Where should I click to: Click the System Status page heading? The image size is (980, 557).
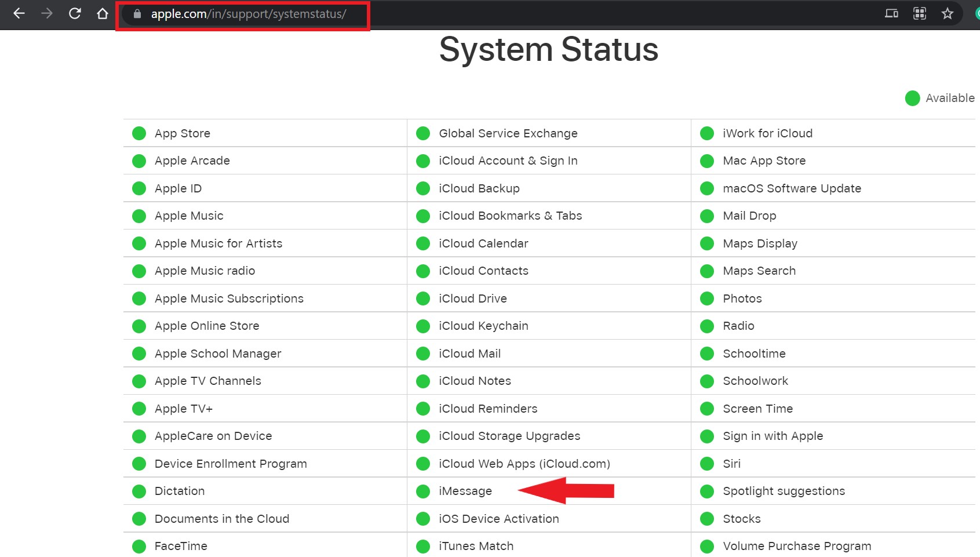548,49
